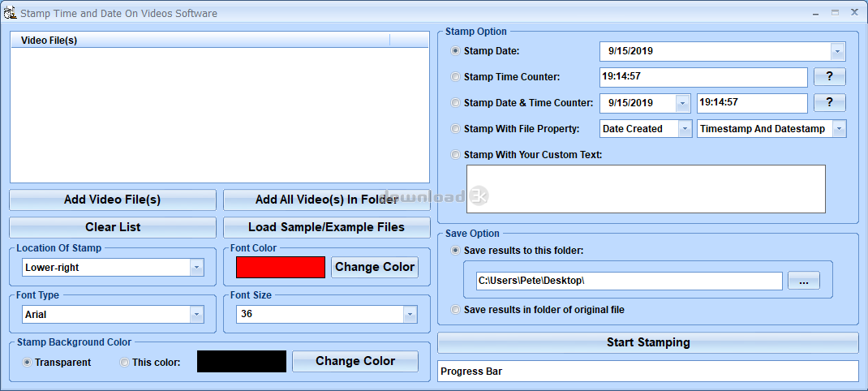Choose Stamp Date & Time Counter option

tap(456, 102)
